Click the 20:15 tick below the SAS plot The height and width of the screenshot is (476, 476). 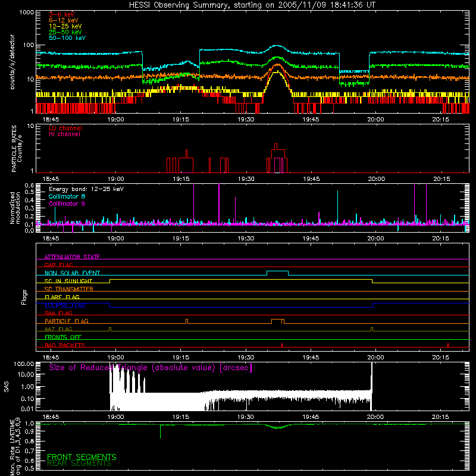[440, 417]
